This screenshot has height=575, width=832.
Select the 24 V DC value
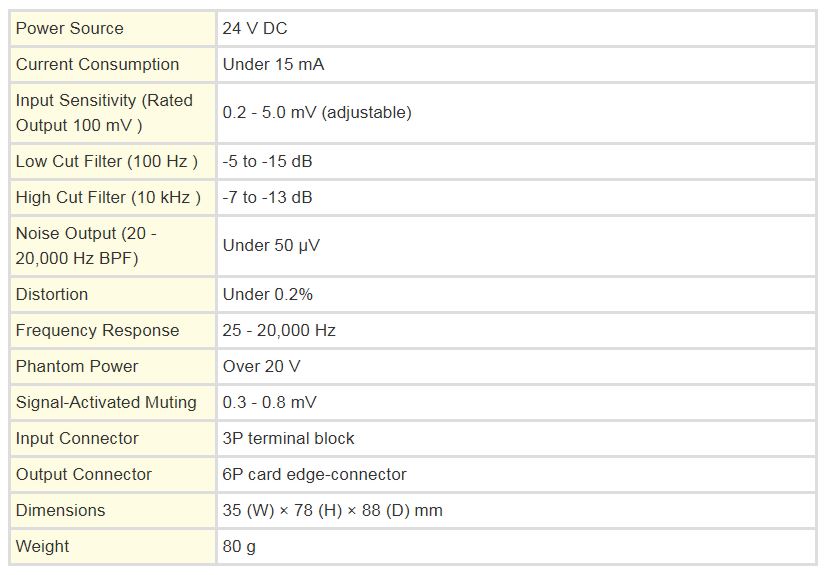[x=255, y=28]
